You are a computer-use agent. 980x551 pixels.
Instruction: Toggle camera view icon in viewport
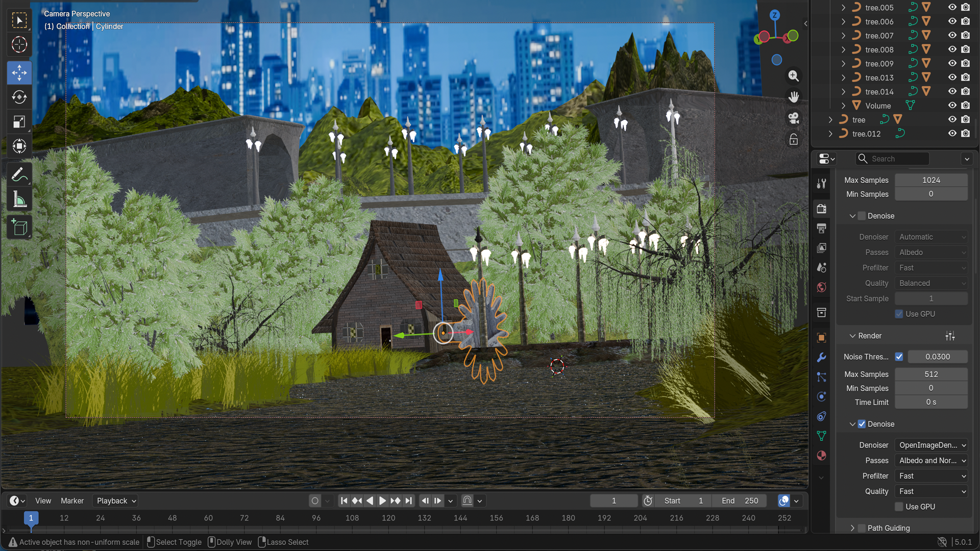[x=793, y=118]
